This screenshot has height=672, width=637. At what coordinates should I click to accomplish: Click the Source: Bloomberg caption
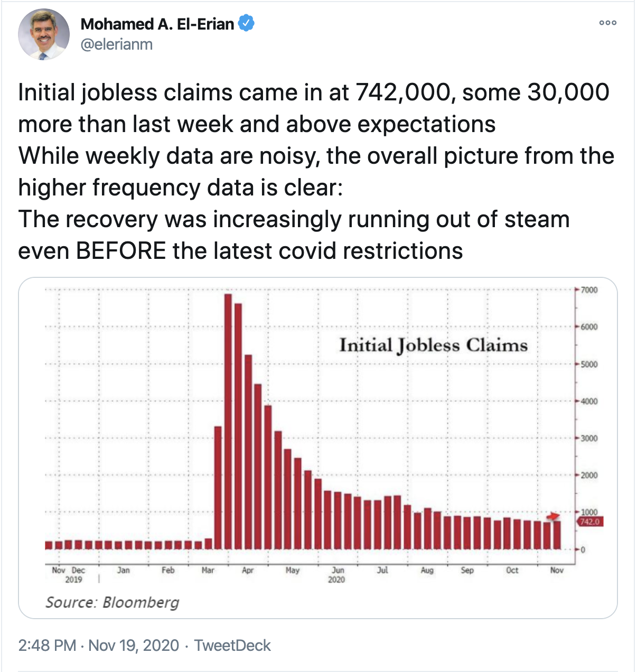[x=112, y=602]
